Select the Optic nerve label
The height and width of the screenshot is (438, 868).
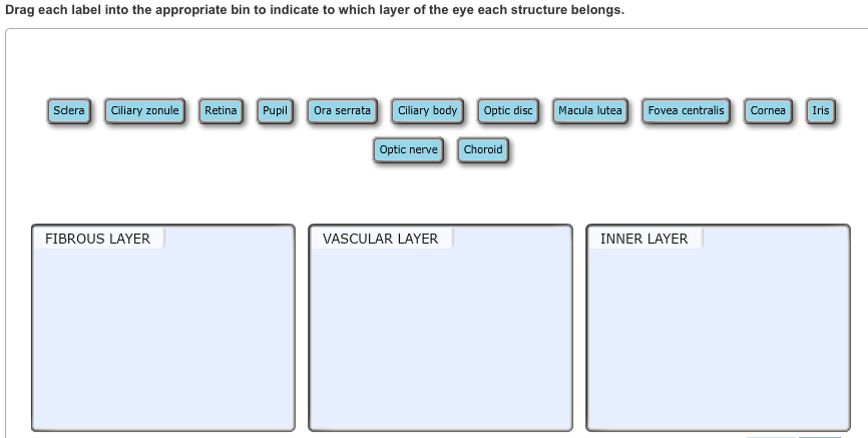click(x=408, y=149)
